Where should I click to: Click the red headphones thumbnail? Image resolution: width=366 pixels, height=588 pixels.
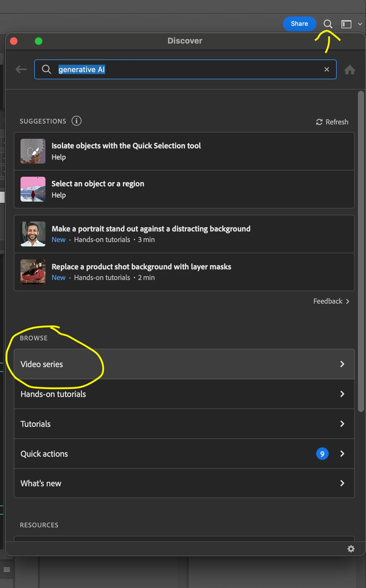33,272
